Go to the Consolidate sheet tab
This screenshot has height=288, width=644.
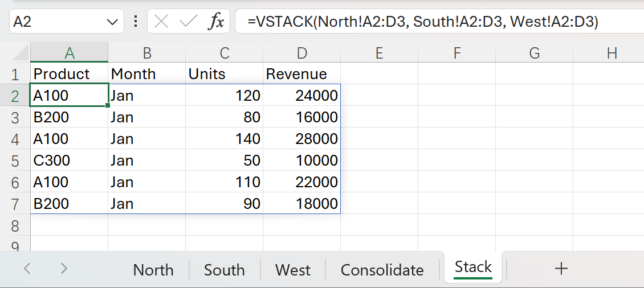point(382,269)
